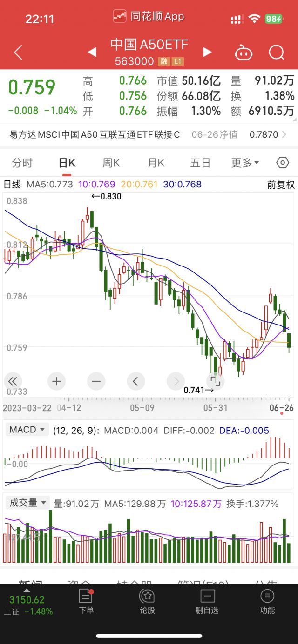The image size is (298, 644).
Task: Open the 论股 forum icon
Action: (147, 601)
